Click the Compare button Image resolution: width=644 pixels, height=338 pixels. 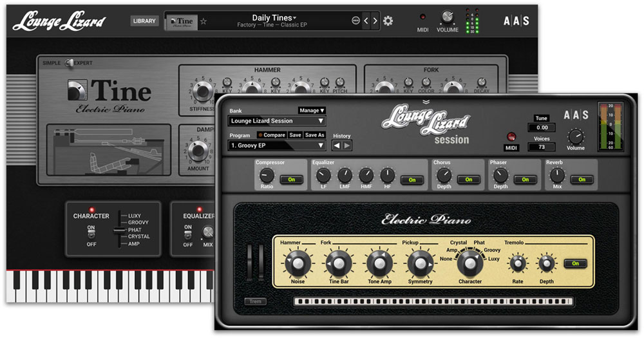271,135
